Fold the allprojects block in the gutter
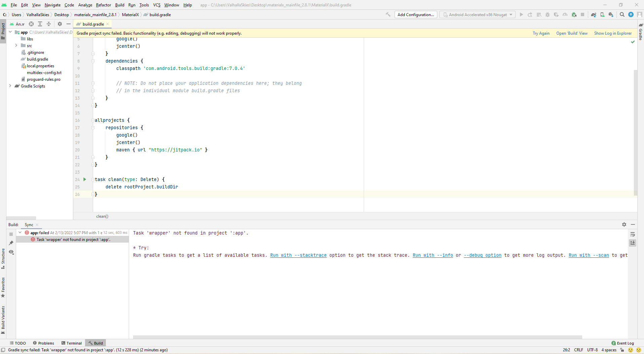644x354 pixels. [x=93, y=120]
